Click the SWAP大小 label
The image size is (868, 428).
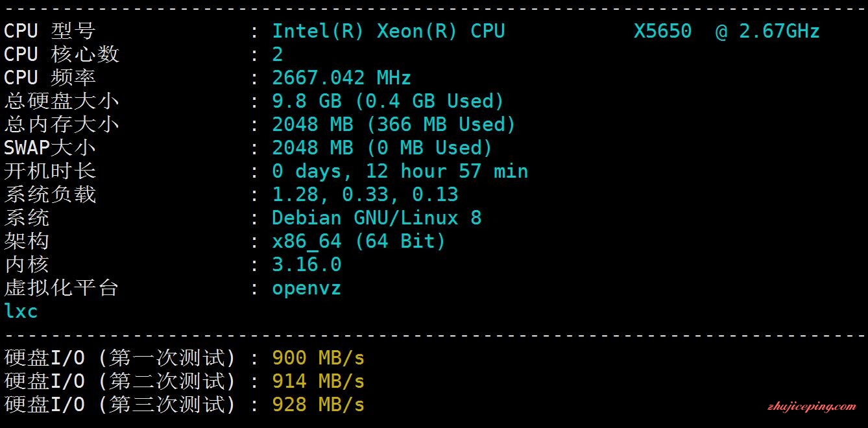[50, 148]
